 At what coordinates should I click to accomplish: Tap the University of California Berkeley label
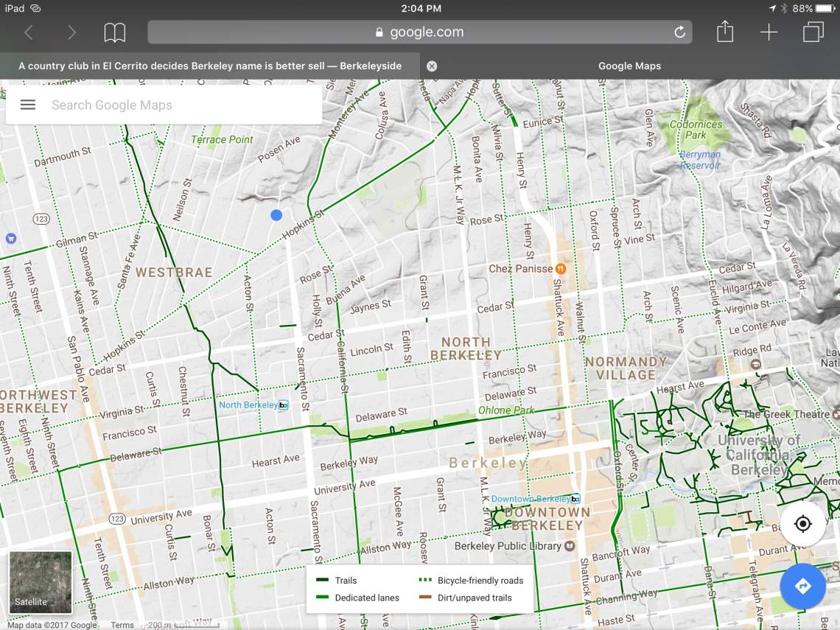pos(759,455)
